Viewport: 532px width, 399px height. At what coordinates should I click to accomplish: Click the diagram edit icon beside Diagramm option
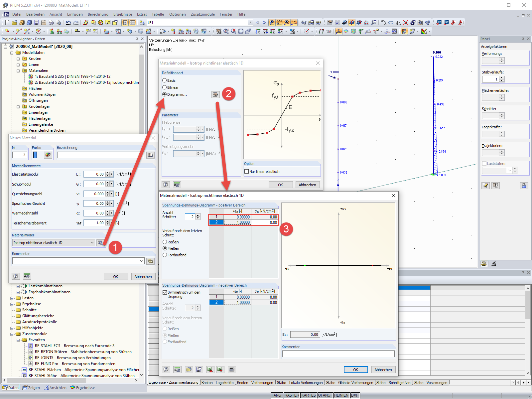pyautogui.click(x=215, y=94)
